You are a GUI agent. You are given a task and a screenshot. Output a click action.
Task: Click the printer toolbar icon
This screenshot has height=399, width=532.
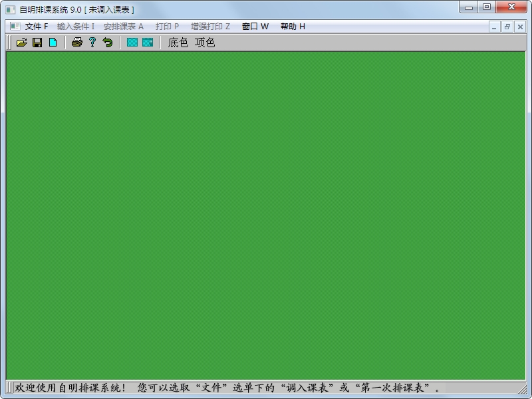tap(77, 43)
